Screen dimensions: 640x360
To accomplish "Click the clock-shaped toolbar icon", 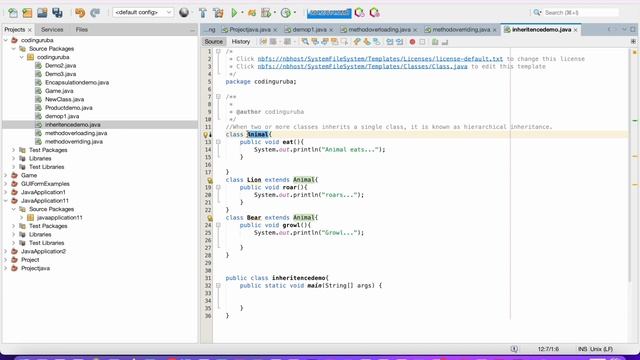I will pos(286,13).
